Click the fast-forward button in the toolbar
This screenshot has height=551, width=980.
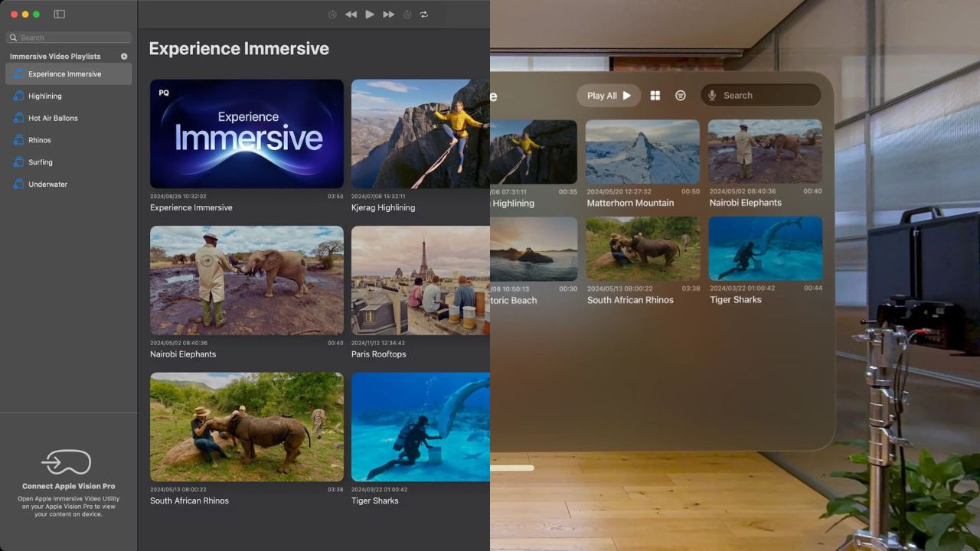tap(389, 15)
